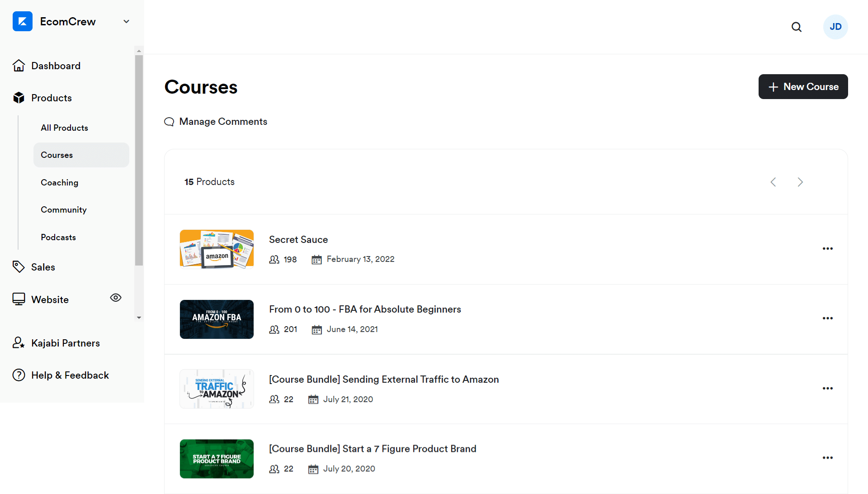This screenshot has height=494, width=868.
Task: Click members icon on External Traffic row
Action: pyautogui.click(x=274, y=399)
